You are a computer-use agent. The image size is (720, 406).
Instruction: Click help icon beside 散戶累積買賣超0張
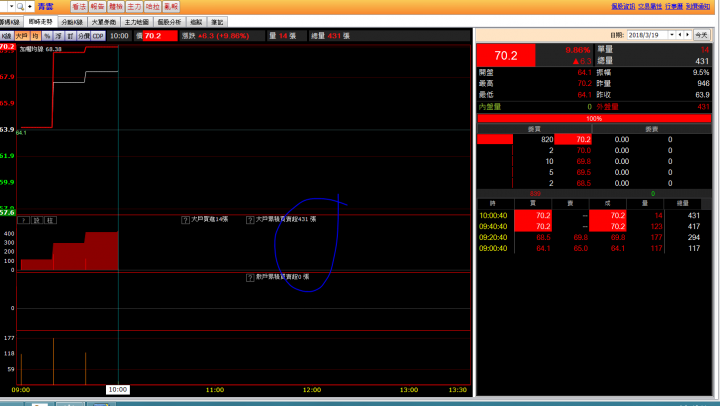(250, 278)
